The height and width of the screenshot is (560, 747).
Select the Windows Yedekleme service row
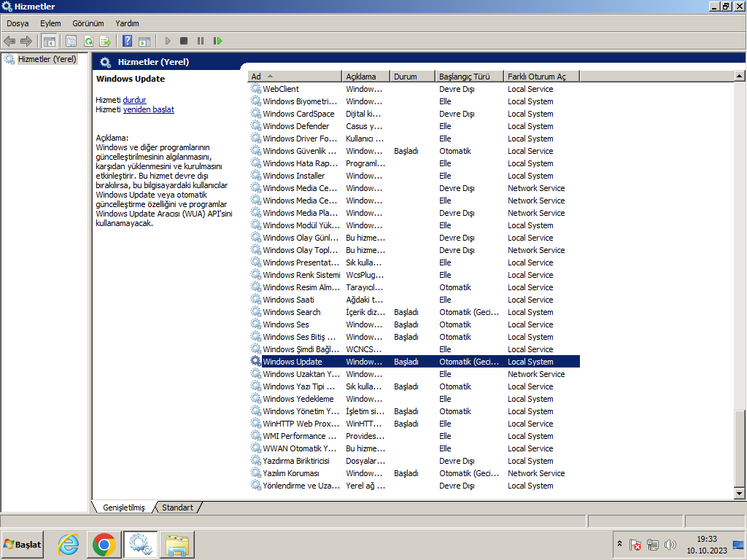point(414,399)
